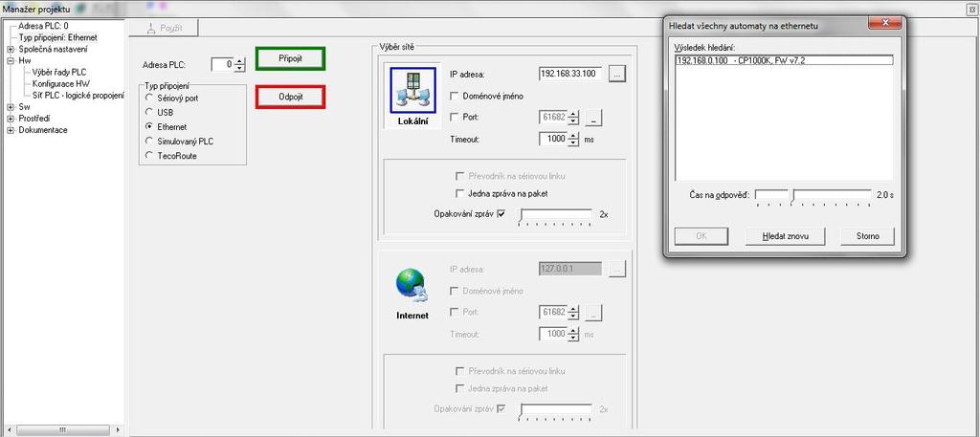Select search result 192.168.0.100 CP1000K
The width and height of the screenshot is (980, 437).
coord(785,60)
